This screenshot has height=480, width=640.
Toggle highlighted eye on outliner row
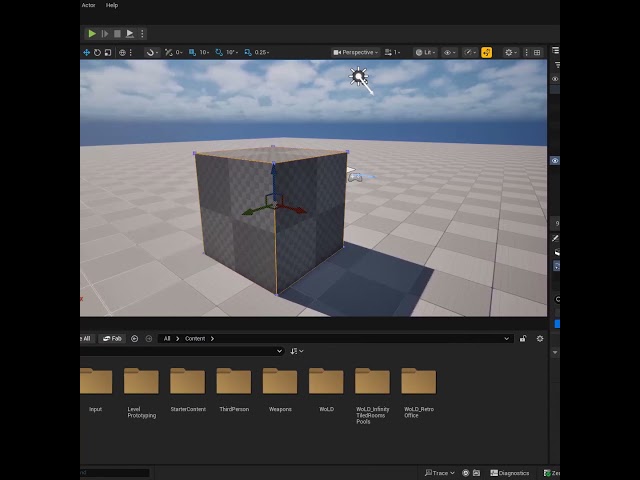pos(555,160)
